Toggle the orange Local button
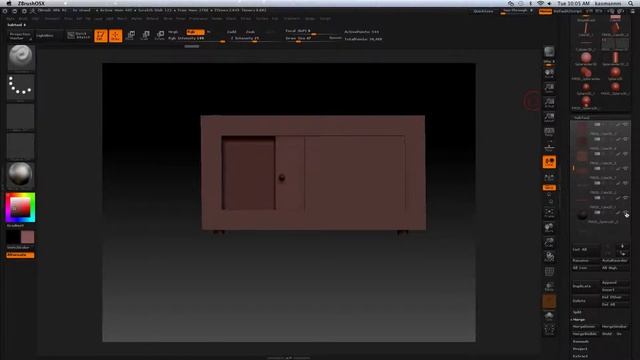This screenshot has height=360, width=640. pos(549,162)
